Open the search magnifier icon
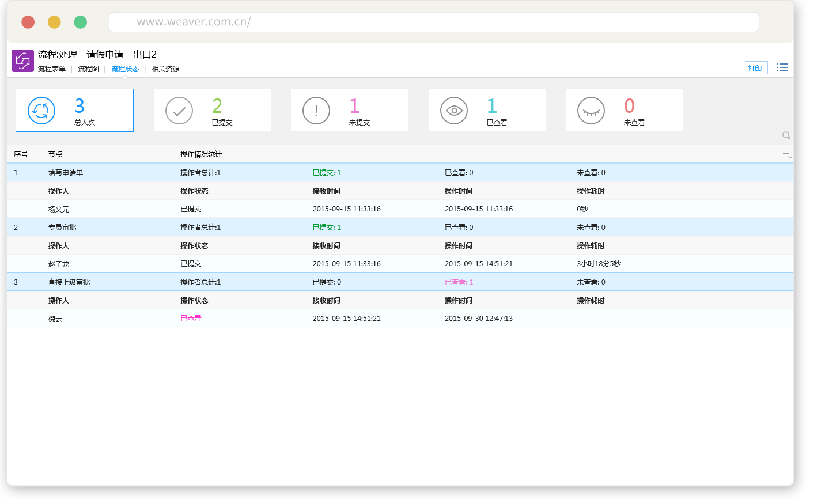 pos(786,135)
